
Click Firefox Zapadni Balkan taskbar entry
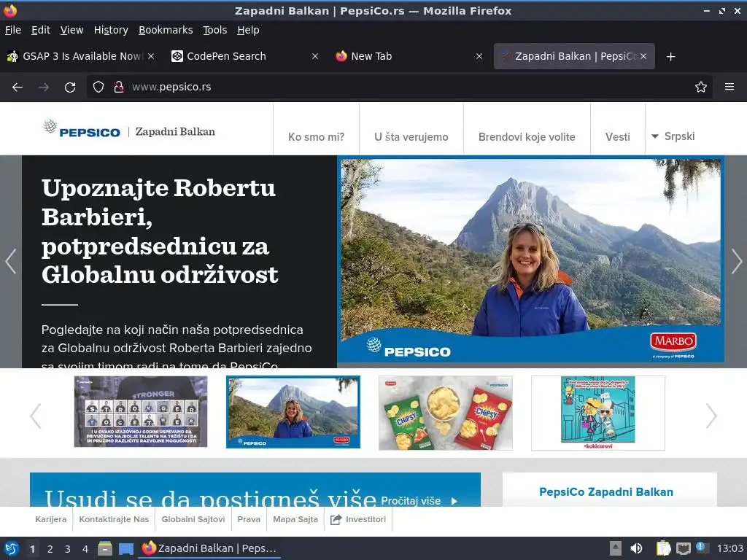click(x=209, y=548)
